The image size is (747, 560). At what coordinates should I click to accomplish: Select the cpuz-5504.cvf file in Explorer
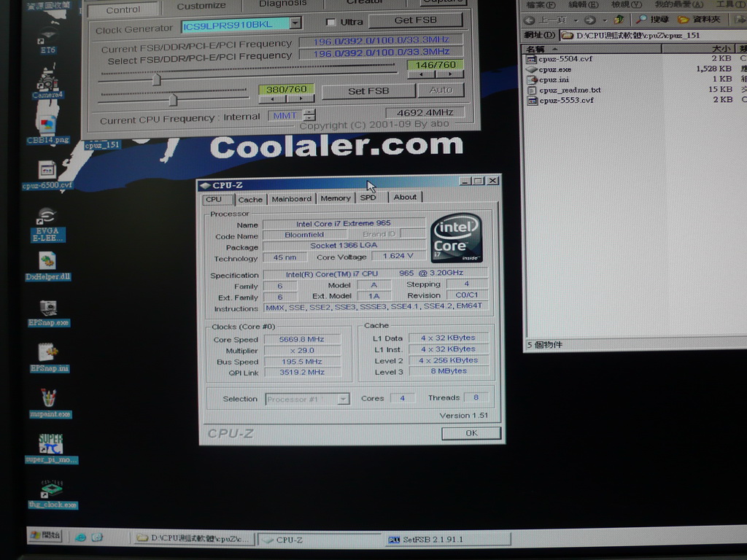coord(560,59)
